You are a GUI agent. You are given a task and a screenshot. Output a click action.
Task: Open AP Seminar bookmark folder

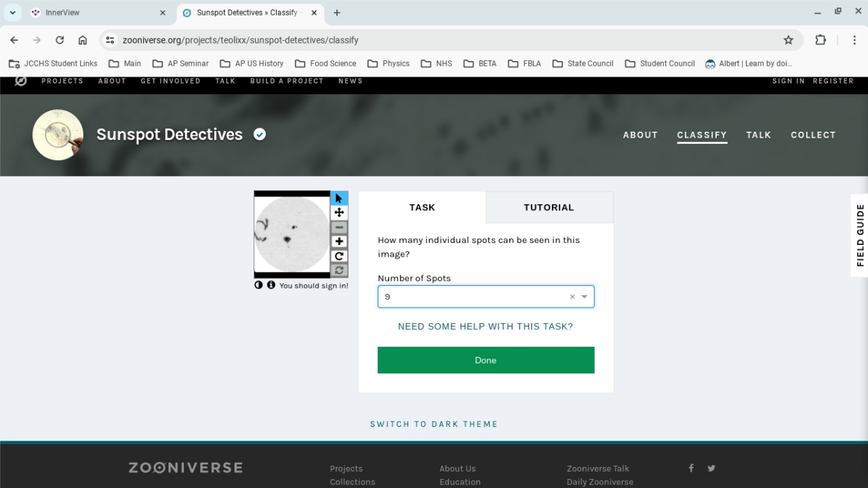coord(180,63)
